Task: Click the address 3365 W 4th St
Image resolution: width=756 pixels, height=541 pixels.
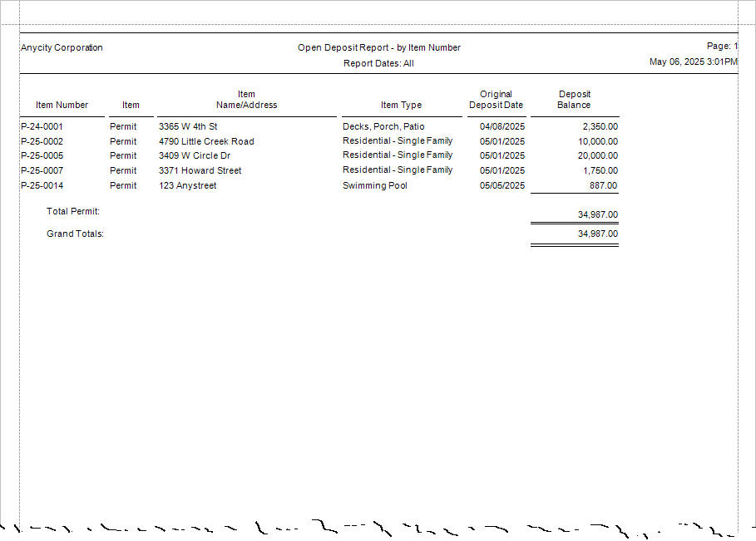Action: pos(185,125)
